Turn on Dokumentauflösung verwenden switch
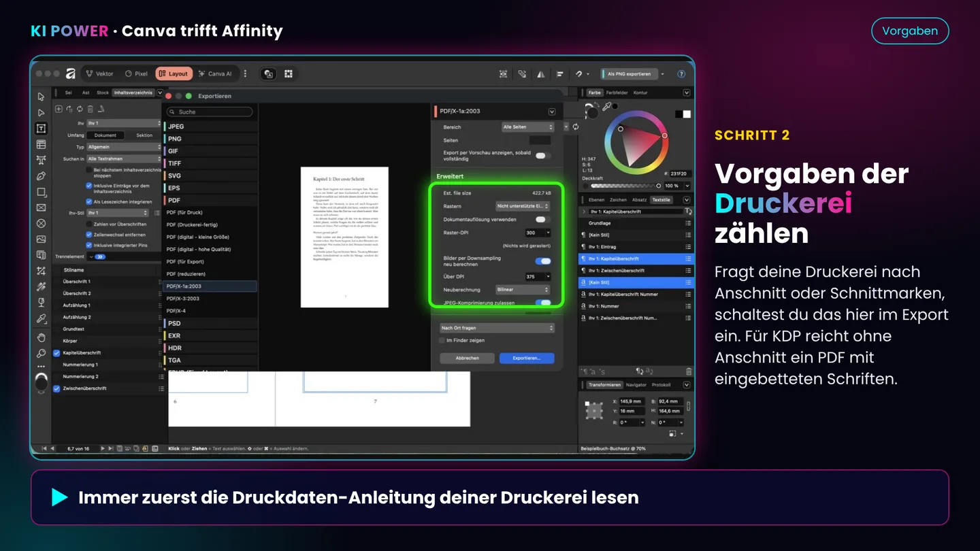The image size is (980, 551). [x=542, y=220]
